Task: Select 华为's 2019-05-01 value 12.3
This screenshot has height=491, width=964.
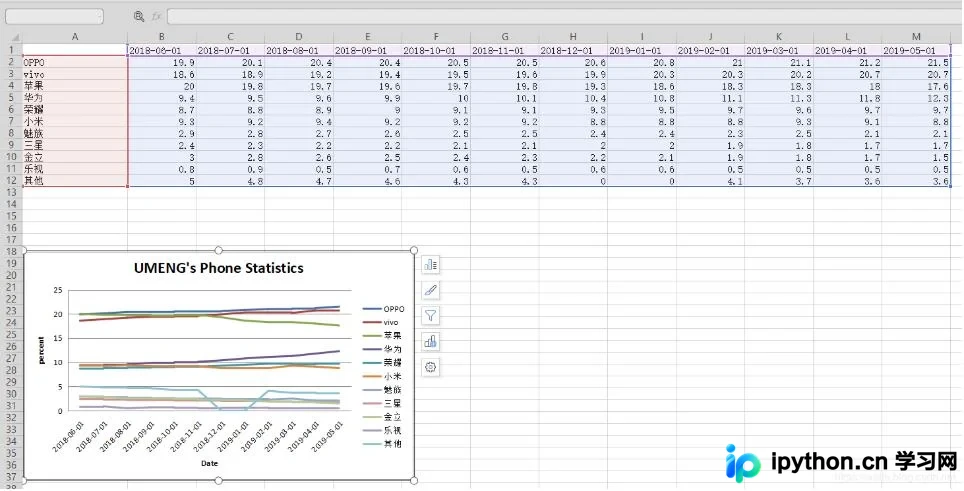Action: (x=916, y=98)
